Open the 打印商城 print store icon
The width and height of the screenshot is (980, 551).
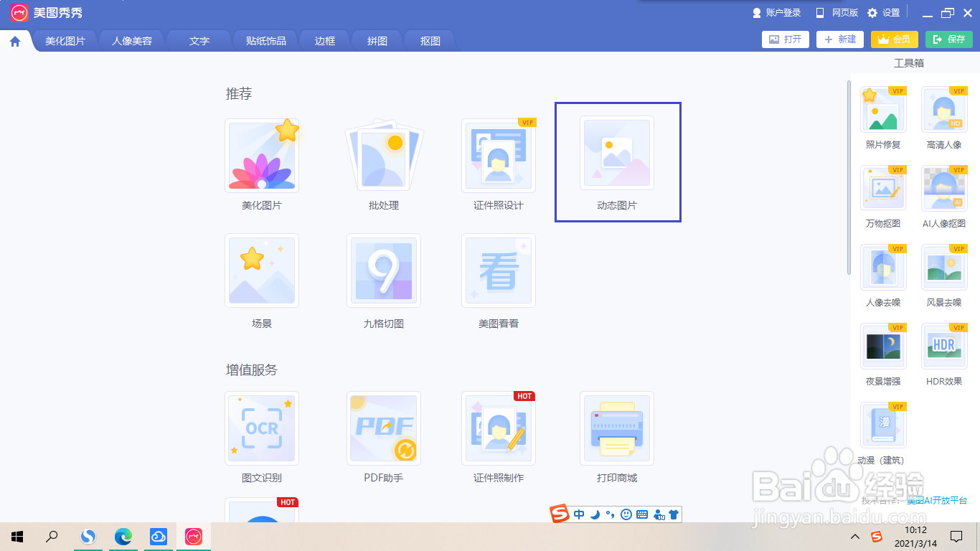[x=617, y=428]
